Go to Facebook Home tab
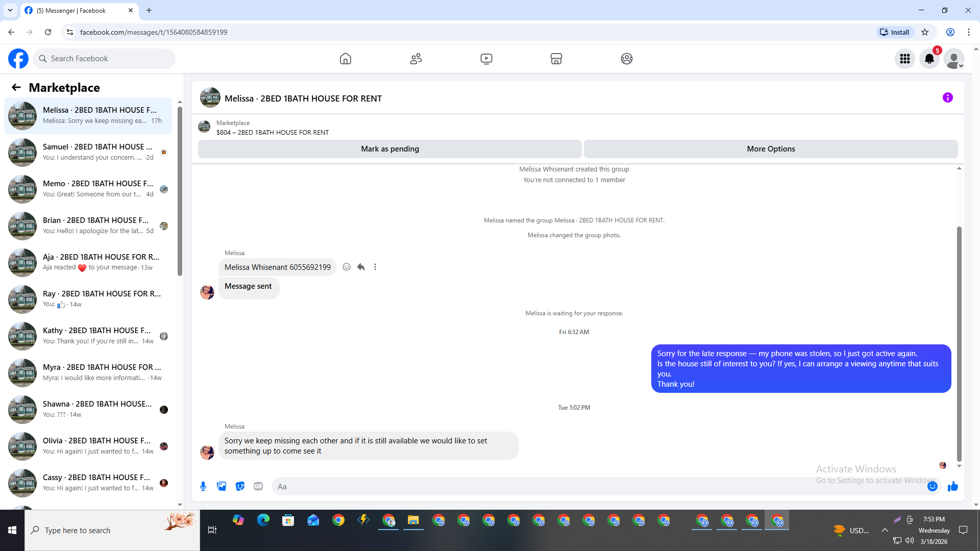980x551 pixels. point(346,59)
